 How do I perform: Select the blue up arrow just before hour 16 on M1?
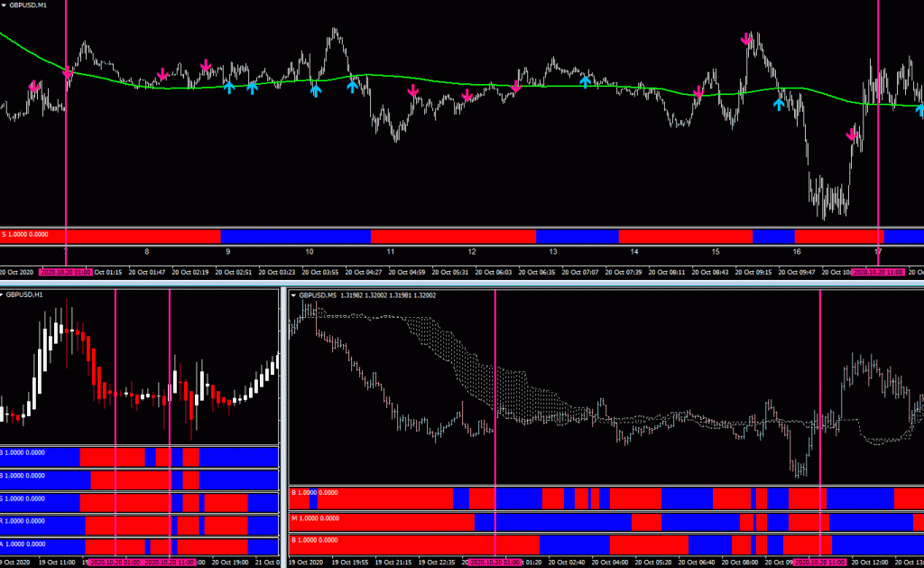(779, 105)
